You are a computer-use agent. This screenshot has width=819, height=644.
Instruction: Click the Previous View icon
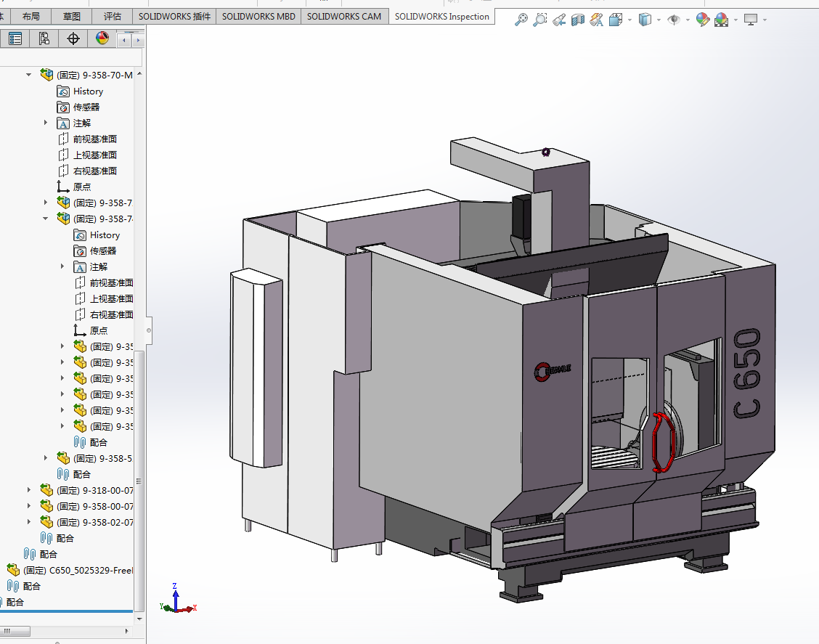[558, 20]
